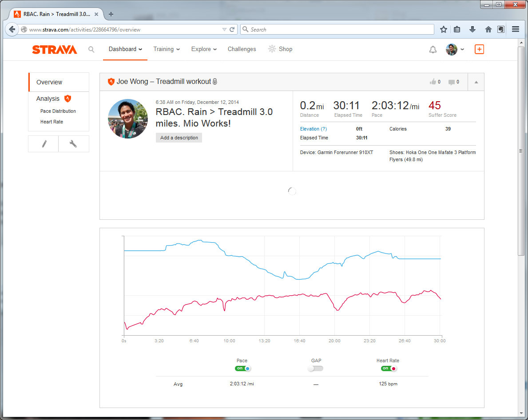
Task: Open the Elevation (?) link
Action: coord(313,129)
